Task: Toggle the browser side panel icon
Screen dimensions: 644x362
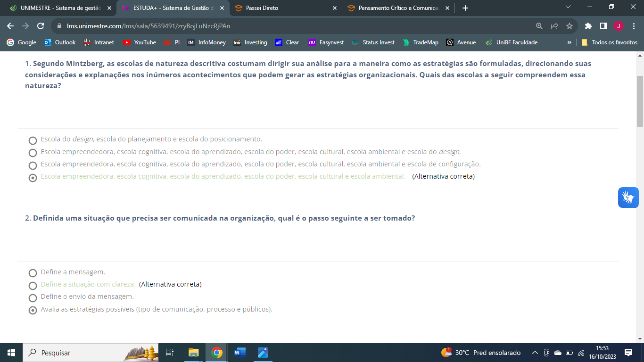Action: 603,26
